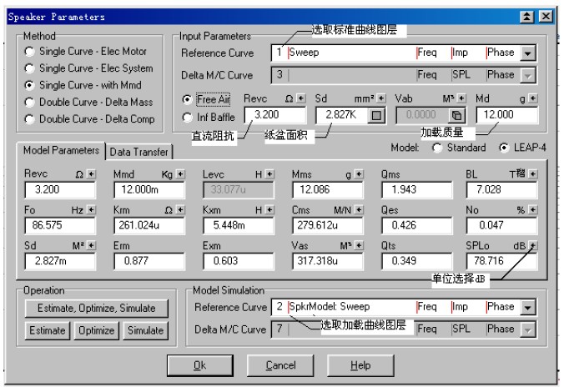Click the Md mass input field

(x=506, y=115)
